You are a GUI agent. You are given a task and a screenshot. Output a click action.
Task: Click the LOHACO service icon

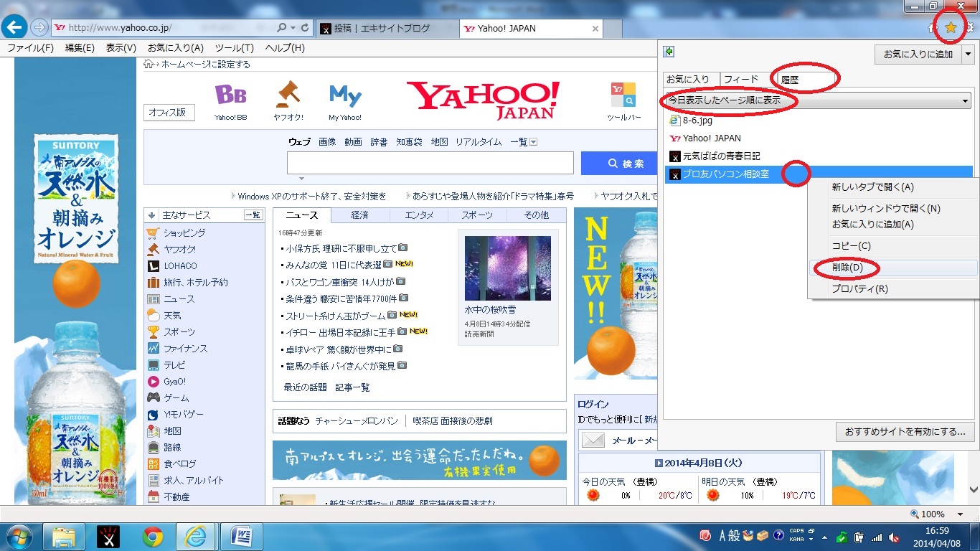[x=153, y=266]
